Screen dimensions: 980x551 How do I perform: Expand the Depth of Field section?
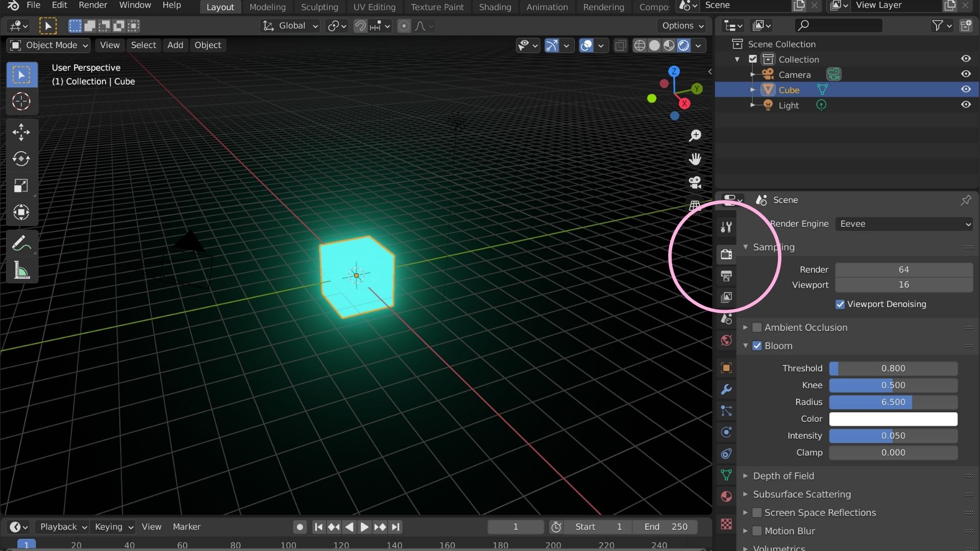pos(746,475)
